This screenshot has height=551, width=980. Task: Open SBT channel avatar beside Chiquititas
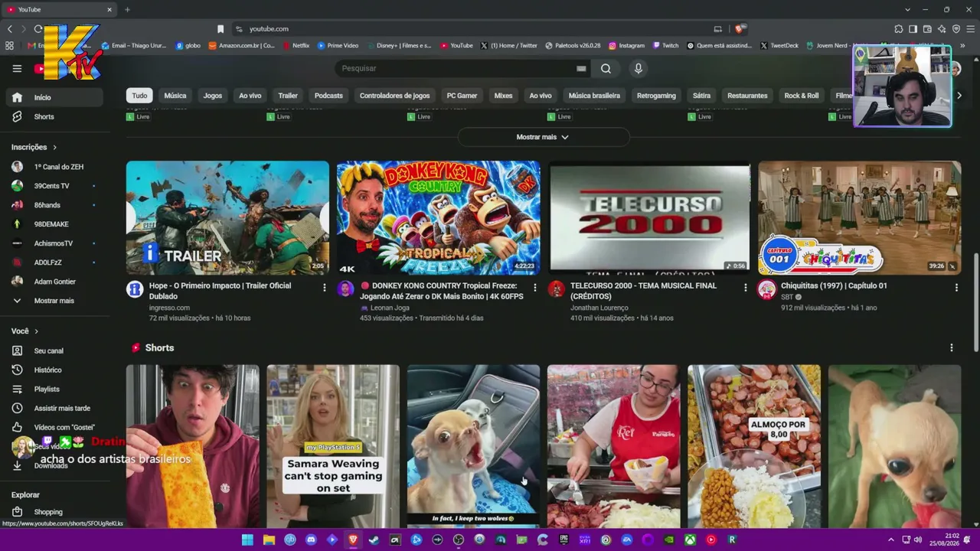point(766,289)
